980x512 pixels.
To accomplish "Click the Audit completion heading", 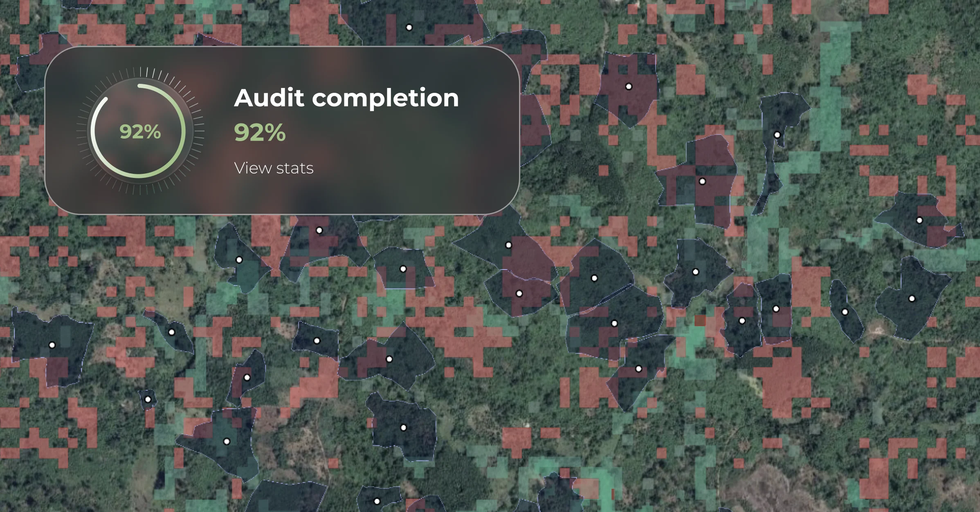I will (x=346, y=98).
